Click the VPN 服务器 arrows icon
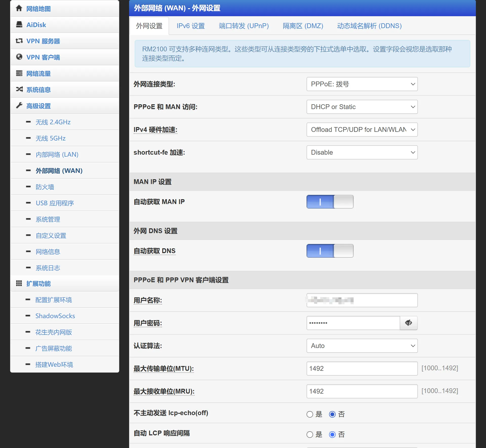 point(19,41)
